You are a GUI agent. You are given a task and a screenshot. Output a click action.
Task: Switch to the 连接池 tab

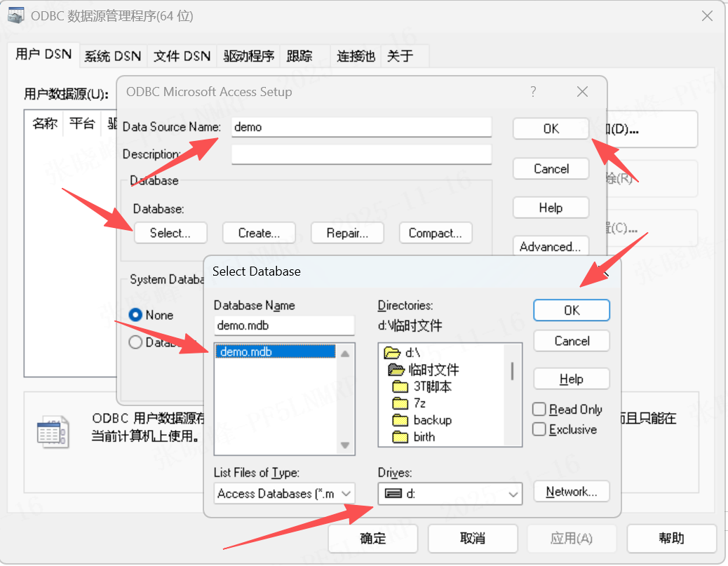(356, 56)
